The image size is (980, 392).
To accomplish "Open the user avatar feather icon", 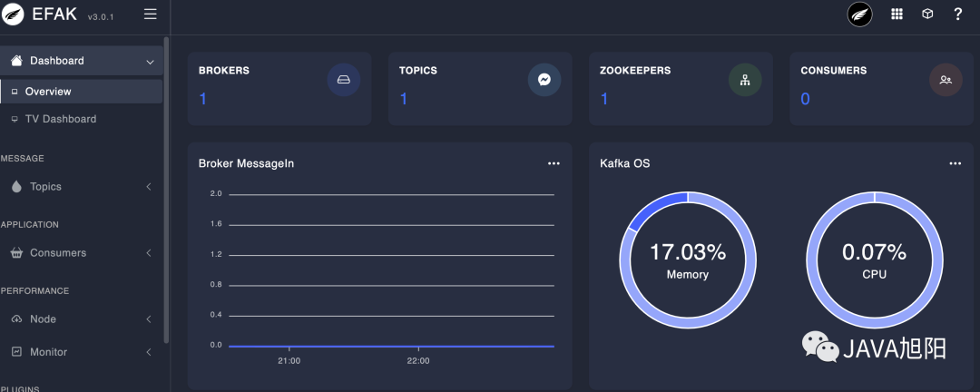I will 859,15.
